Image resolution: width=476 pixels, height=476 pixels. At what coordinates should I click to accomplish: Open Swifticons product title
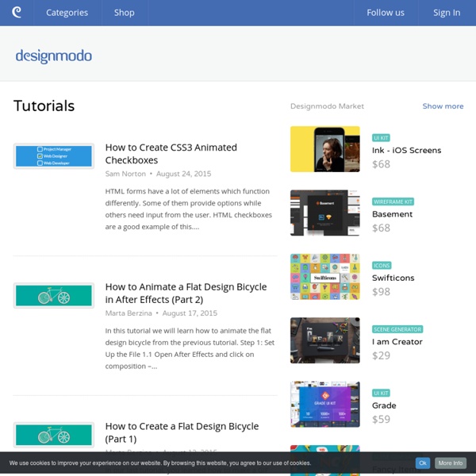(x=393, y=278)
